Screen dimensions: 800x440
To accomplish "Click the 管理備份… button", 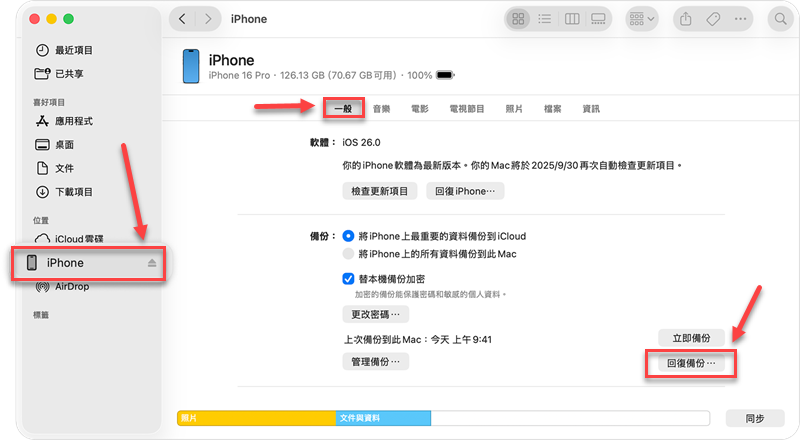I will point(376,361).
